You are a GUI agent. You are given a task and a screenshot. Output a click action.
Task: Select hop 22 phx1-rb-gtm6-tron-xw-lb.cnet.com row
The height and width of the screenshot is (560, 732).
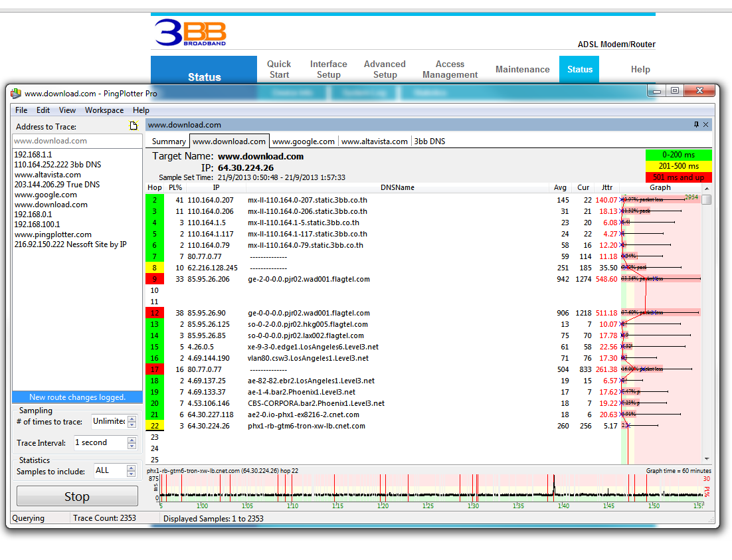(423, 426)
